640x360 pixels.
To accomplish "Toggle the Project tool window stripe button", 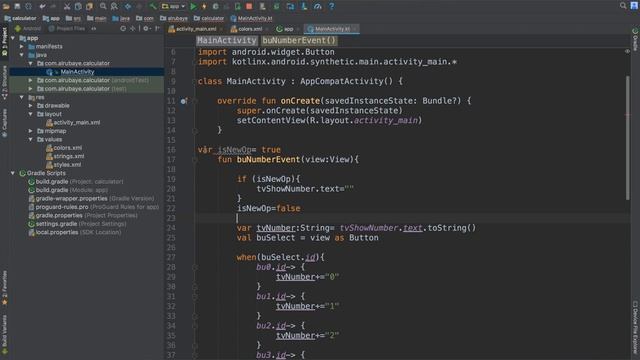I will pyautogui.click(x=4, y=41).
